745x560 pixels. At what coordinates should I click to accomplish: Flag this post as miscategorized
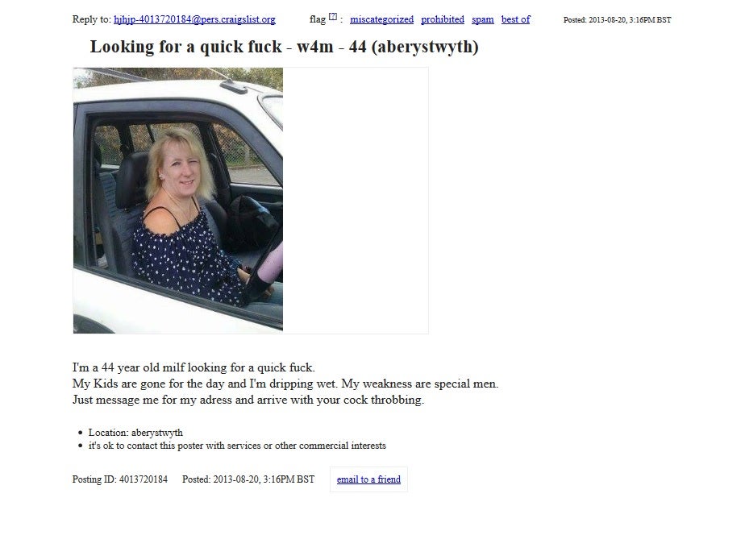(x=381, y=19)
